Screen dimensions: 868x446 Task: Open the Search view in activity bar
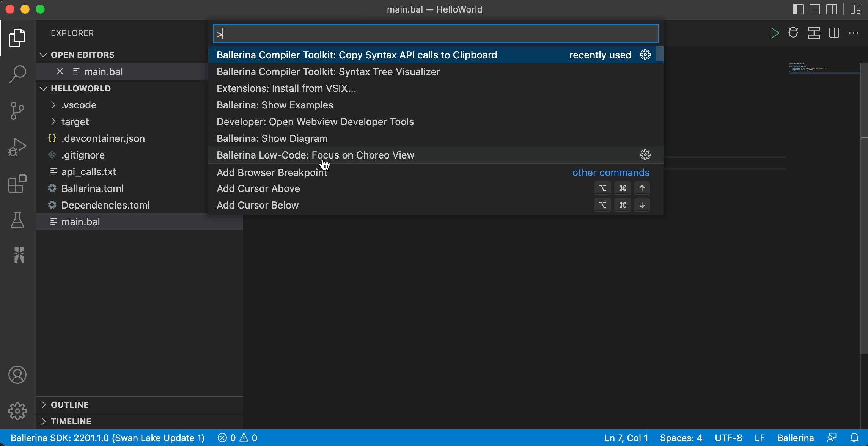pos(17,74)
